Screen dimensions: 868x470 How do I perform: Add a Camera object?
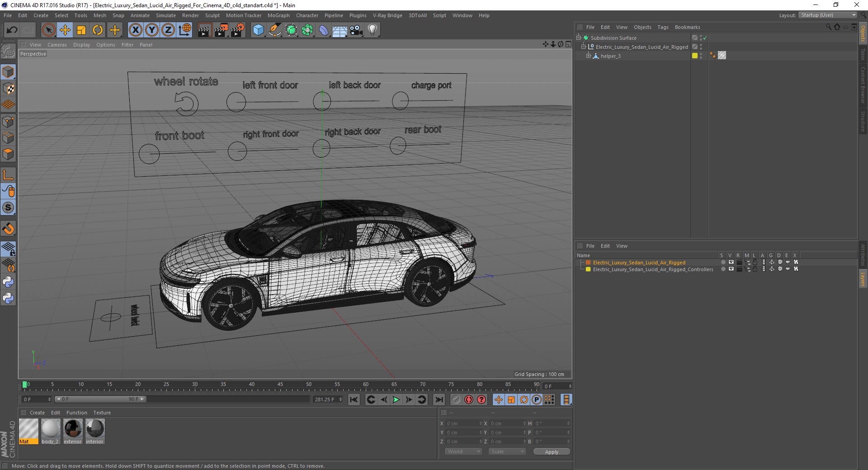[x=356, y=30]
